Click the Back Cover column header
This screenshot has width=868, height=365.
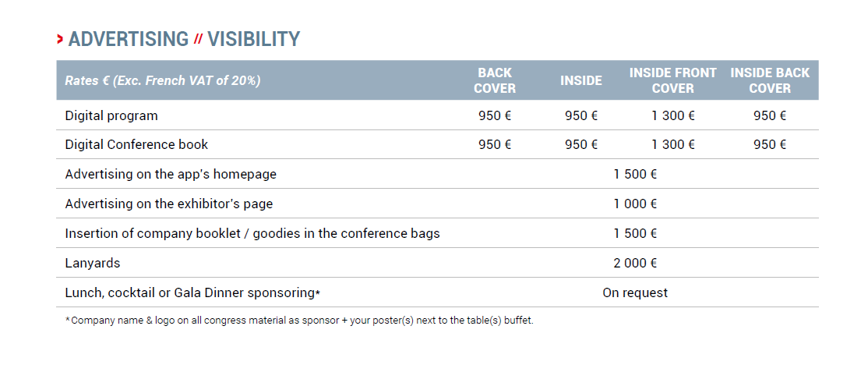pos(495,80)
